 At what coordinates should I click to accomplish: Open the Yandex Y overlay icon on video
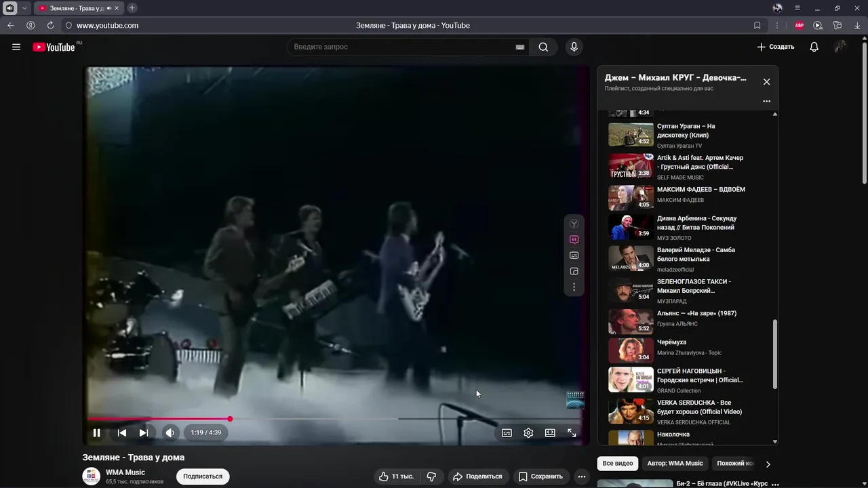click(x=574, y=224)
